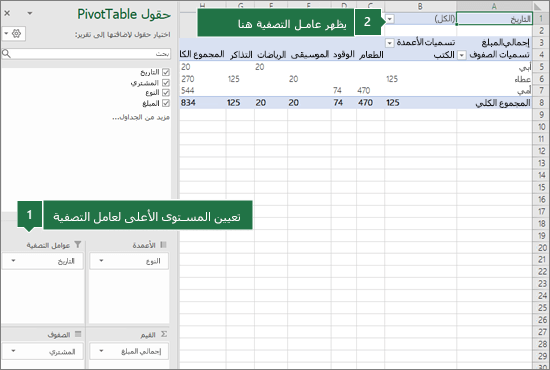Click the row 8 header
The width and height of the screenshot is (550, 370).
click(541, 103)
